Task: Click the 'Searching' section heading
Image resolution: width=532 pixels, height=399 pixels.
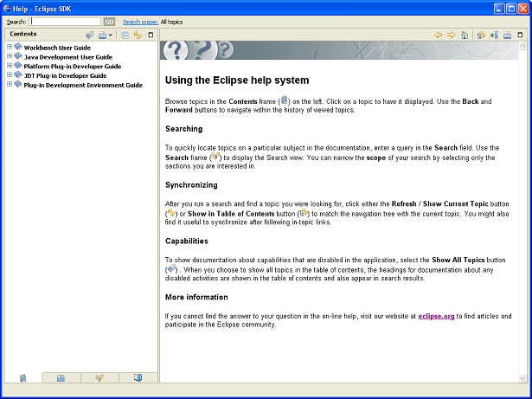Action: [x=183, y=129]
